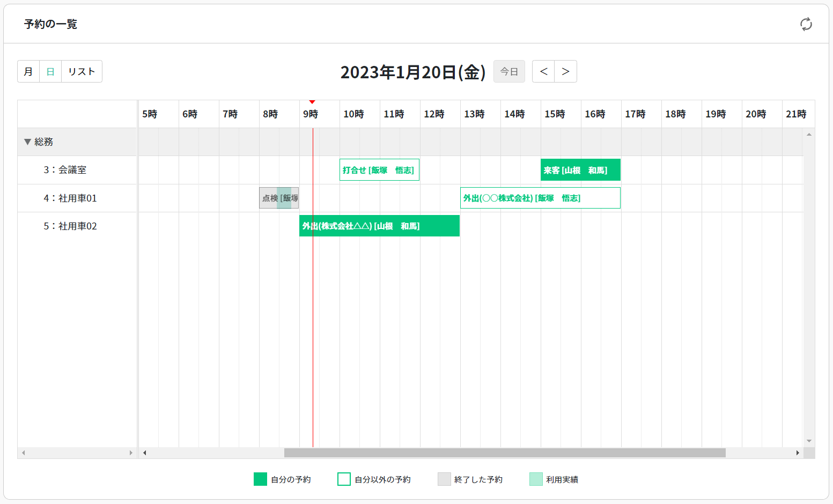Open the 打合せ meeting room reservation
Image resolution: width=833 pixels, height=504 pixels.
379,170
